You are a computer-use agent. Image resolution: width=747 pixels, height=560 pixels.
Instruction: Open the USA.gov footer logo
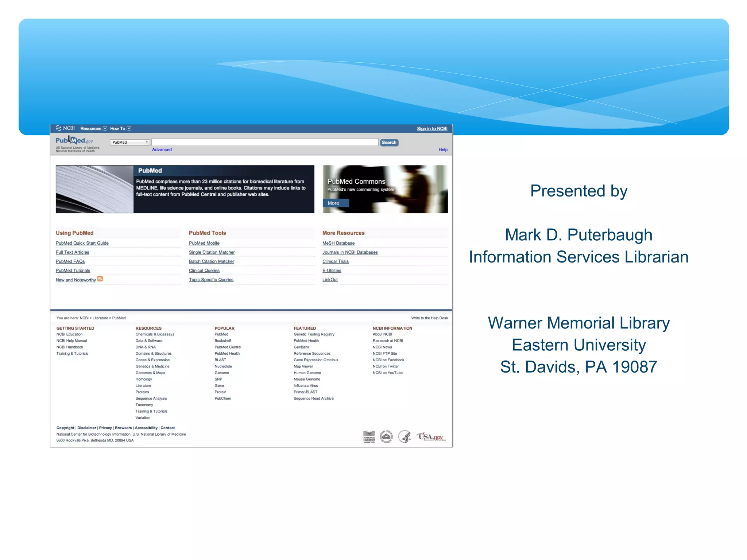click(431, 437)
